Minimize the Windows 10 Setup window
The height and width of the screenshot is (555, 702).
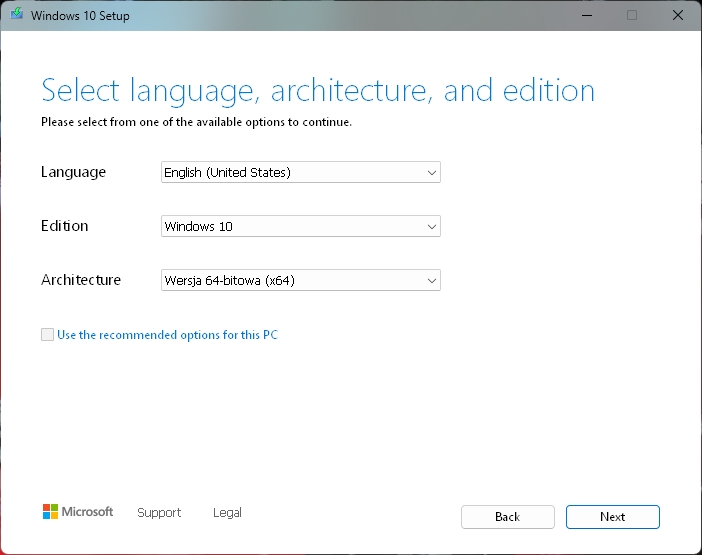coord(587,15)
